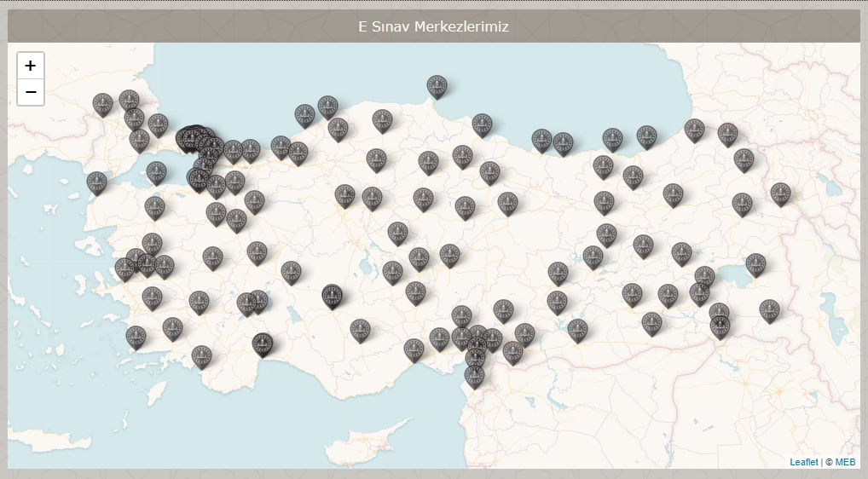The height and width of the screenshot is (479, 868).
Task: Select the northernmost exam center marker on the Black Sea coast
Action: (x=437, y=88)
